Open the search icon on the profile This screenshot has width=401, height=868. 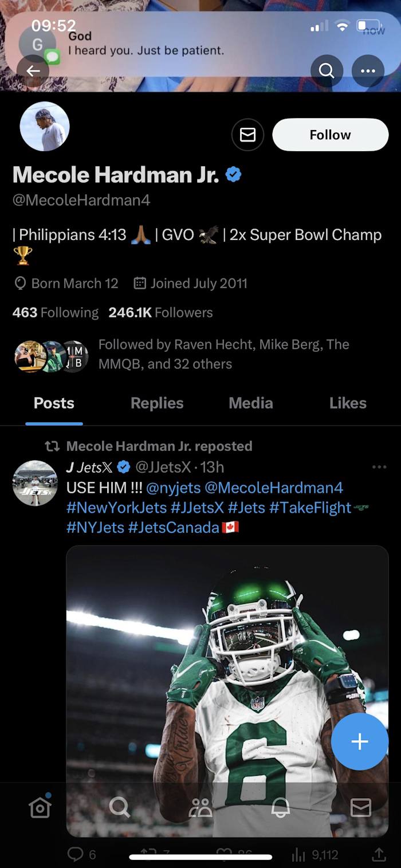(326, 71)
